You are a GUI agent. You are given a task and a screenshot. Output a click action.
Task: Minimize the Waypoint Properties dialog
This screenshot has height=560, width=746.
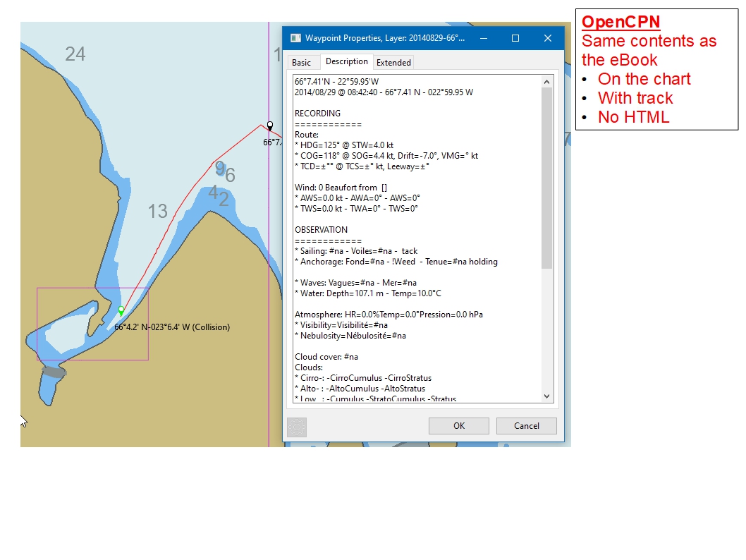pyautogui.click(x=482, y=38)
